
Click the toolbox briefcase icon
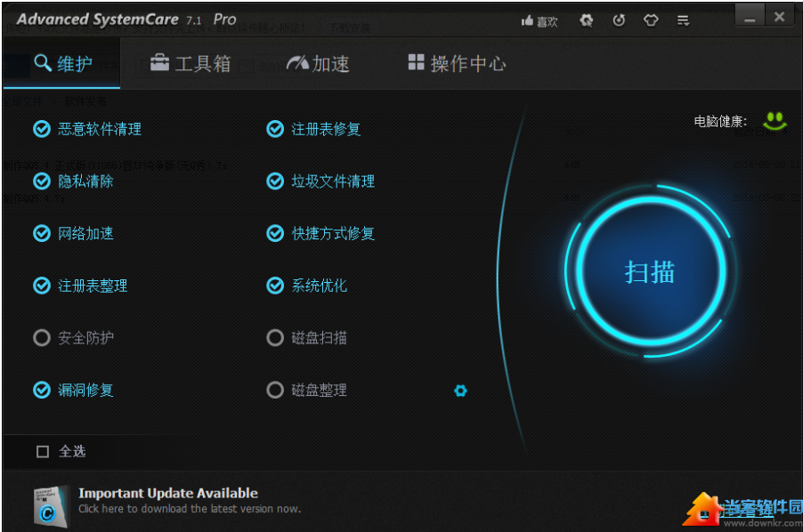159,62
